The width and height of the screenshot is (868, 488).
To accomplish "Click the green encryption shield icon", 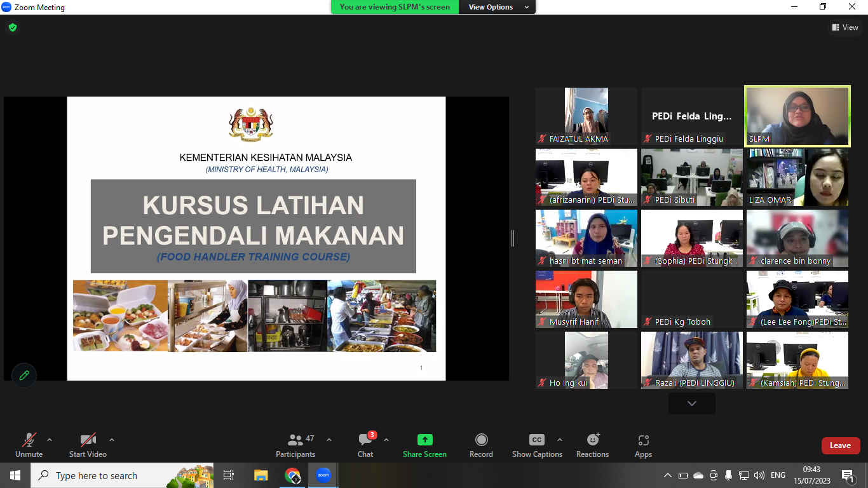I will click(x=12, y=27).
